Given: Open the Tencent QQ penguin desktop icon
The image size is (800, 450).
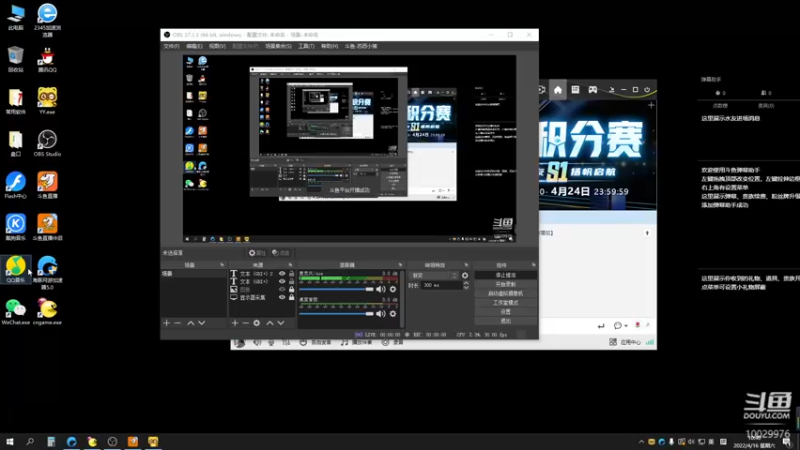Looking at the screenshot, I should tap(47, 58).
